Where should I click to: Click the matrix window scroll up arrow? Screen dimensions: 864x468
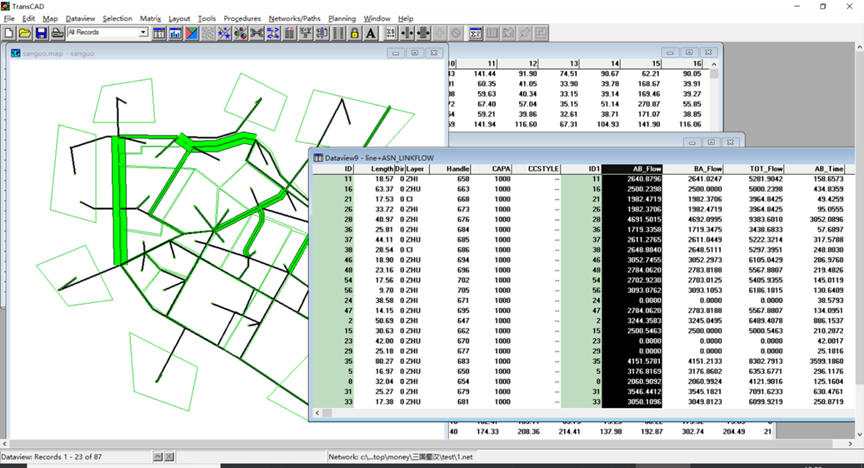714,64
